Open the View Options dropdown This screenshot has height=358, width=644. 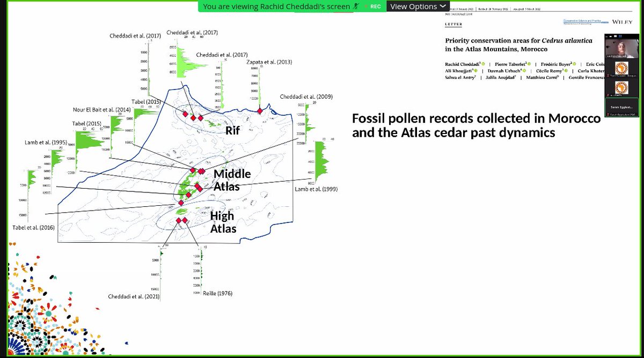click(x=418, y=6)
